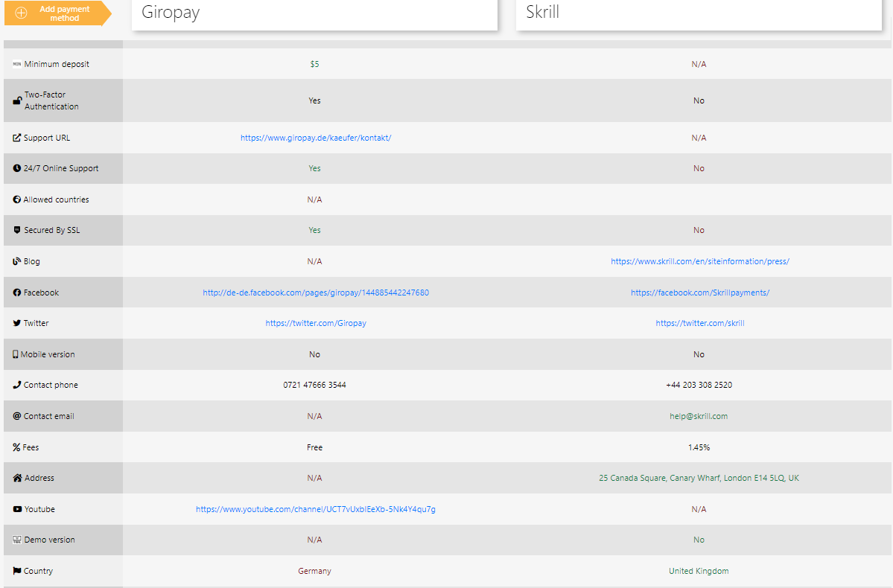Viewport: 893px width, 588px height.
Task: Open the Giropay Facebook page link
Action: (316, 293)
